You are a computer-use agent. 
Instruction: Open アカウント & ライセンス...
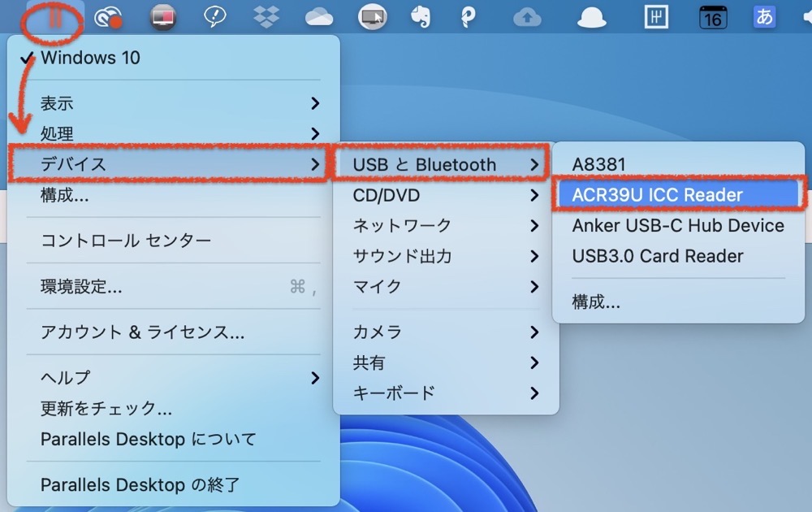174,332
